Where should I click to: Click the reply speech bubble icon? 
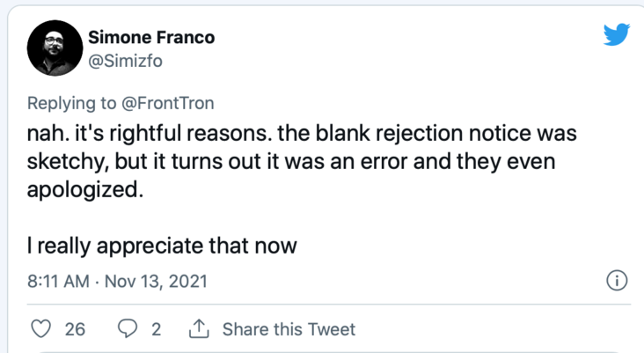click(128, 329)
